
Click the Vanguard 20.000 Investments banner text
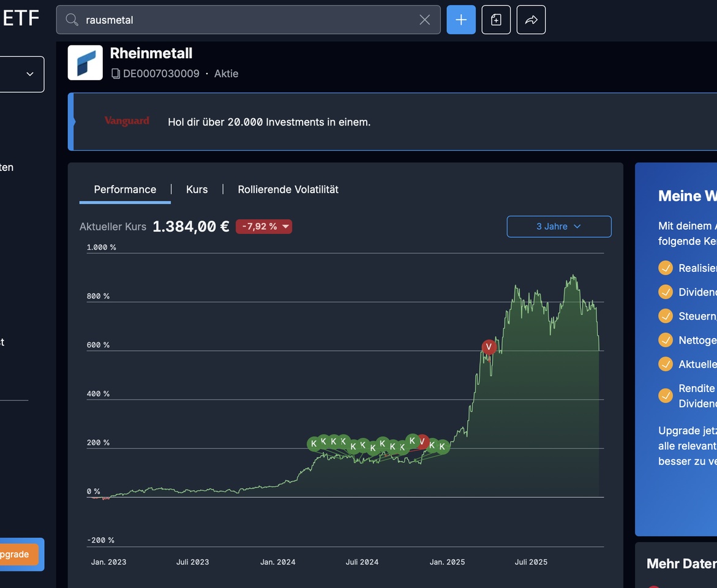point(269,122)
